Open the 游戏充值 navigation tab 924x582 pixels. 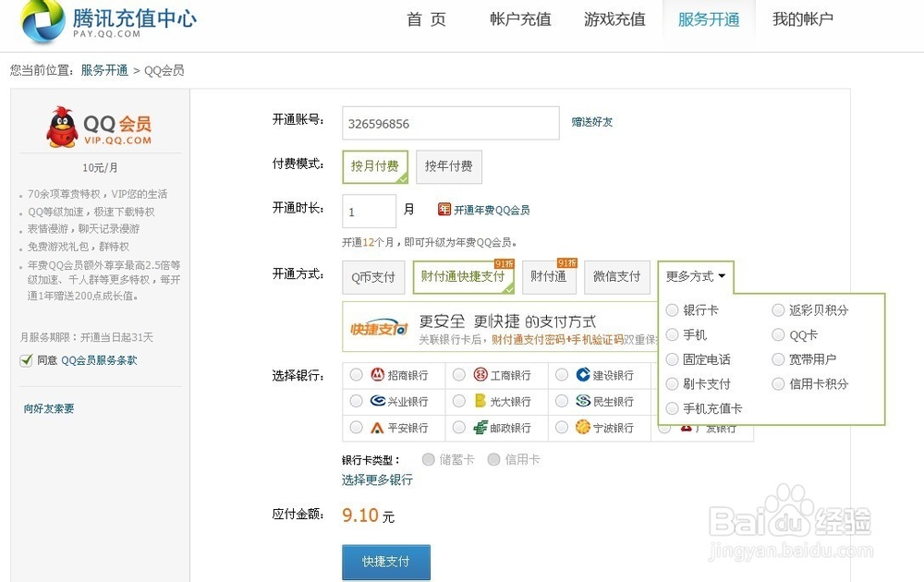(x=614, y=19)
